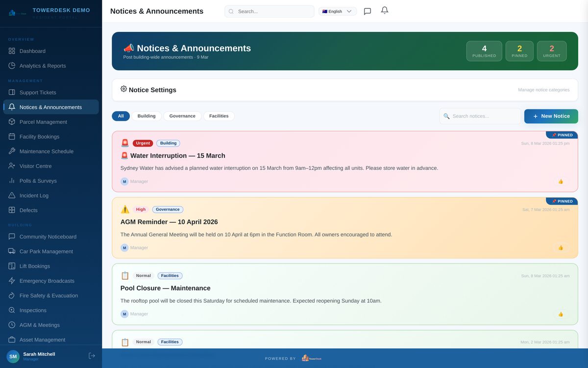Screen dimensions: 588x368
Task: Open the chat messages icon in the header
Action: (x=367, y=10)
